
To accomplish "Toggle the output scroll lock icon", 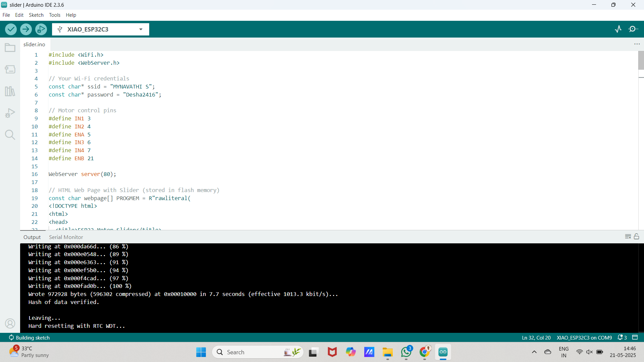I will tap(637, 237).
